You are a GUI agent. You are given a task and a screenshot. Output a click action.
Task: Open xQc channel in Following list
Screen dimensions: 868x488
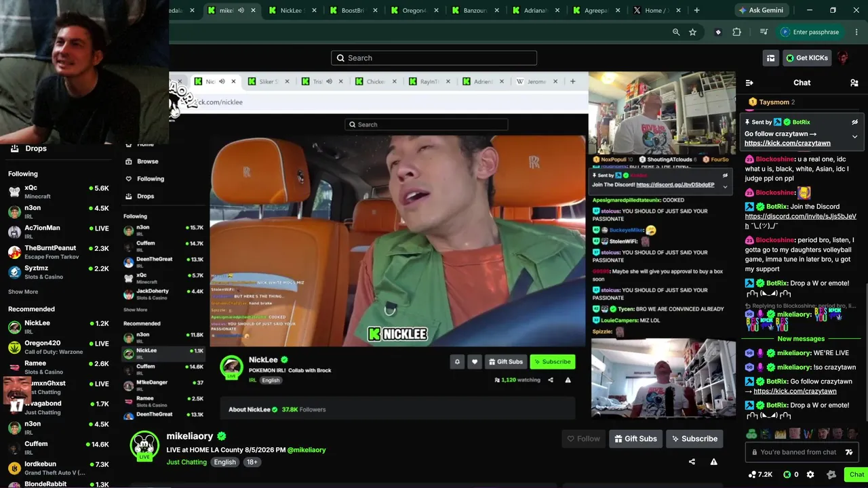[x=58, y=192]
